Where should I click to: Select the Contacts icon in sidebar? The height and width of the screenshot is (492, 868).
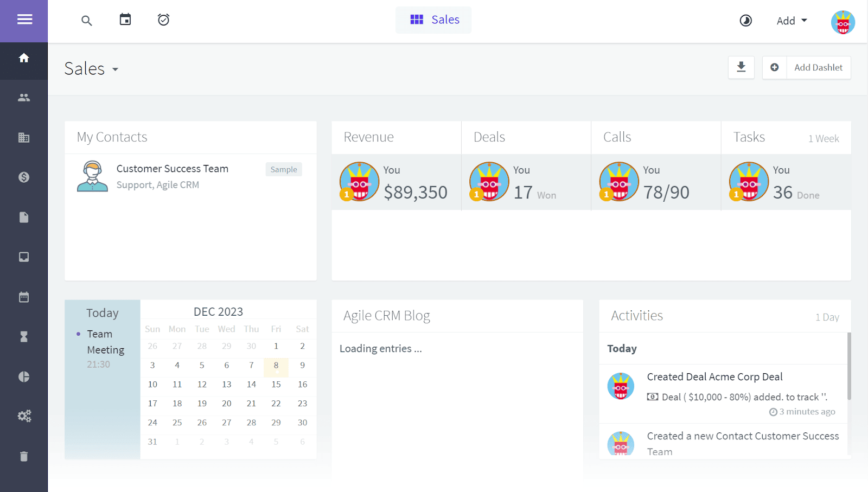(23, 98)
